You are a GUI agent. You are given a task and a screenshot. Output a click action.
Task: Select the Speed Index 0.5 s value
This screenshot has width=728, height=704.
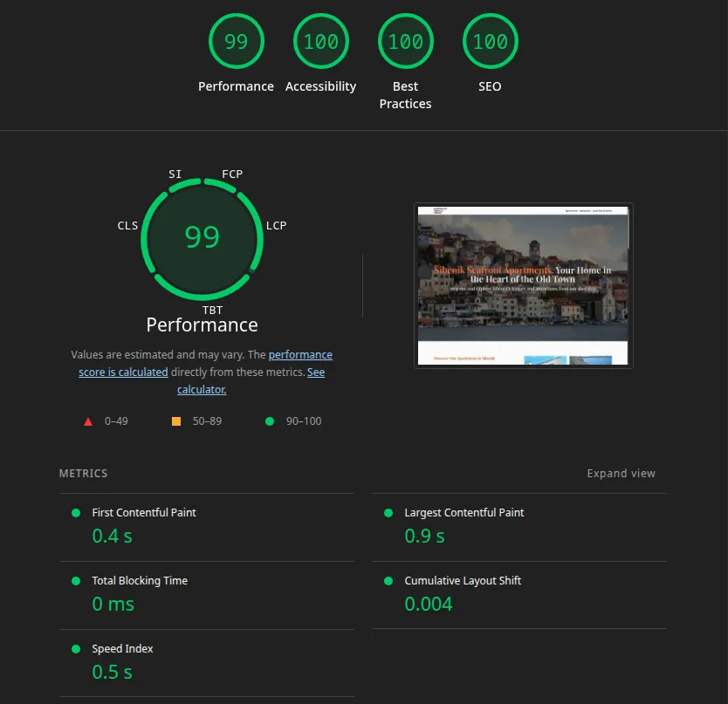pos(111,672)
